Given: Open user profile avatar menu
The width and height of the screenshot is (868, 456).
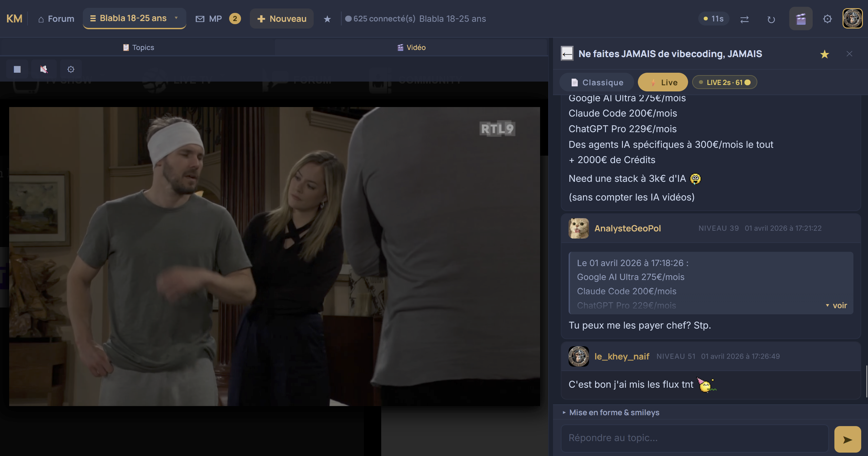Looking at the screenshot, I should click(852, 19).
